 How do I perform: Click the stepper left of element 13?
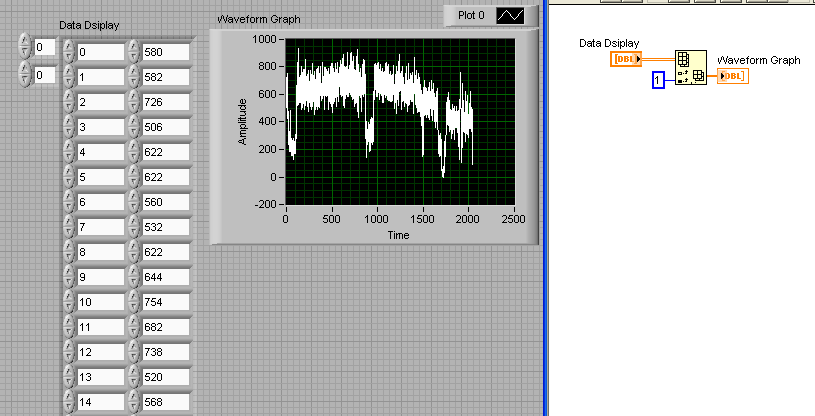(x=69, y=376)
